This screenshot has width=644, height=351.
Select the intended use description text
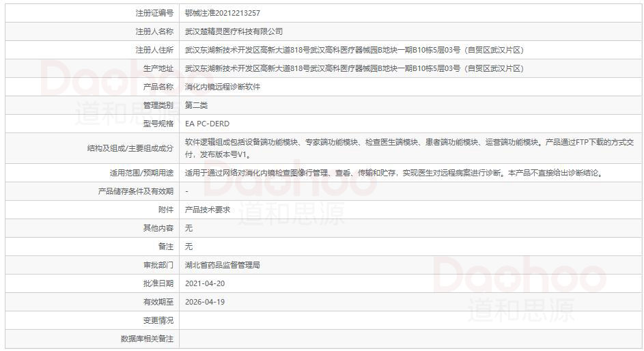point(395,173)
